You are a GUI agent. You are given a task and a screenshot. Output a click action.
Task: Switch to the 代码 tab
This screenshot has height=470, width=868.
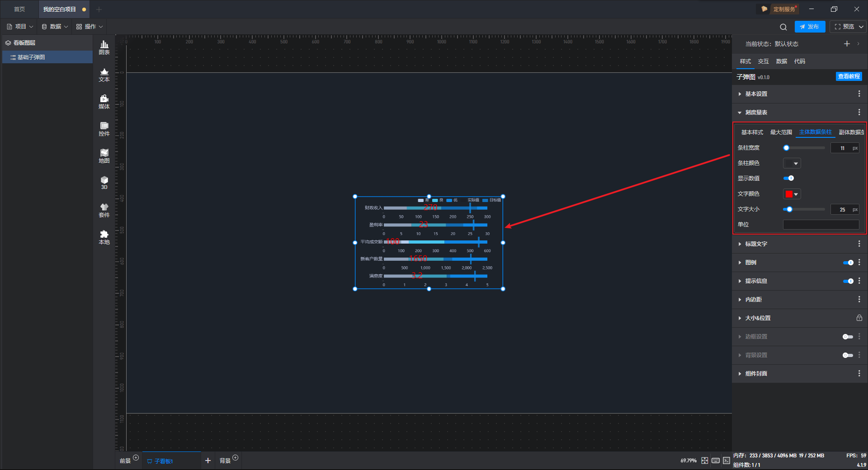[800, 61]
